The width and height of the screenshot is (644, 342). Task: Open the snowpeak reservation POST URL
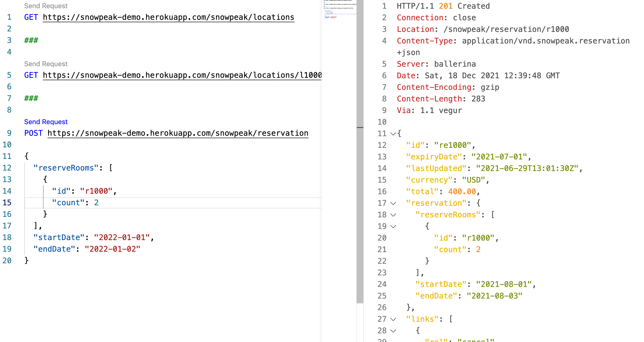[178, 133]
